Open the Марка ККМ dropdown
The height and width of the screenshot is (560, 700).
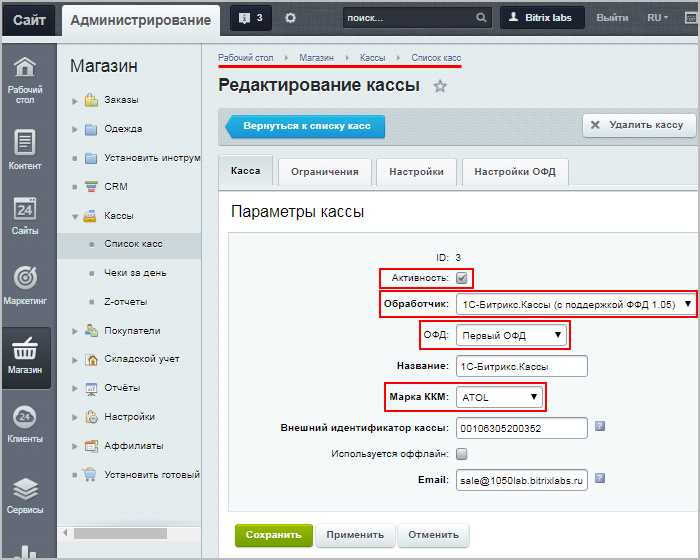click(x=499, y=397)
